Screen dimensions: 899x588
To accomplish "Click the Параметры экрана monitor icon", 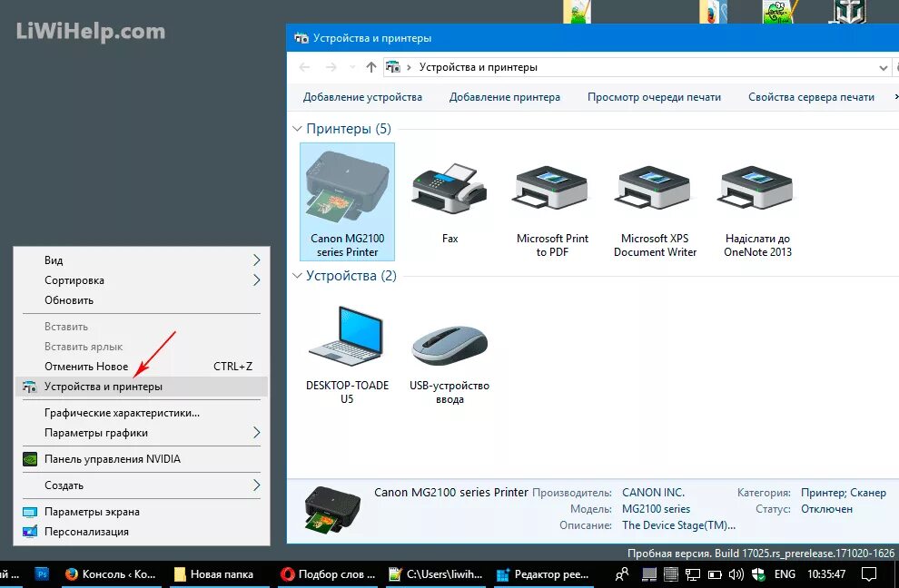I will click(x=30, y=512).
